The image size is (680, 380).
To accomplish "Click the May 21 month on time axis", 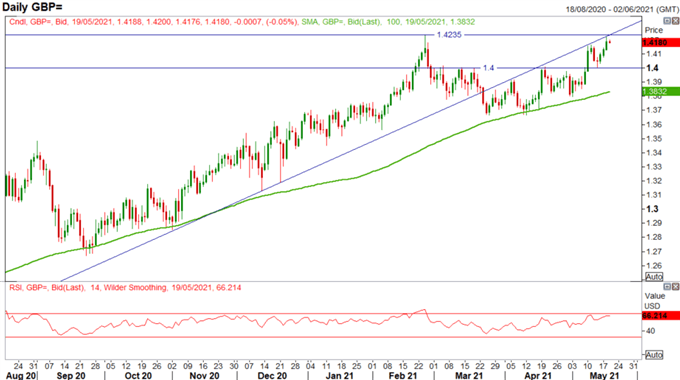I will (604, 375).
